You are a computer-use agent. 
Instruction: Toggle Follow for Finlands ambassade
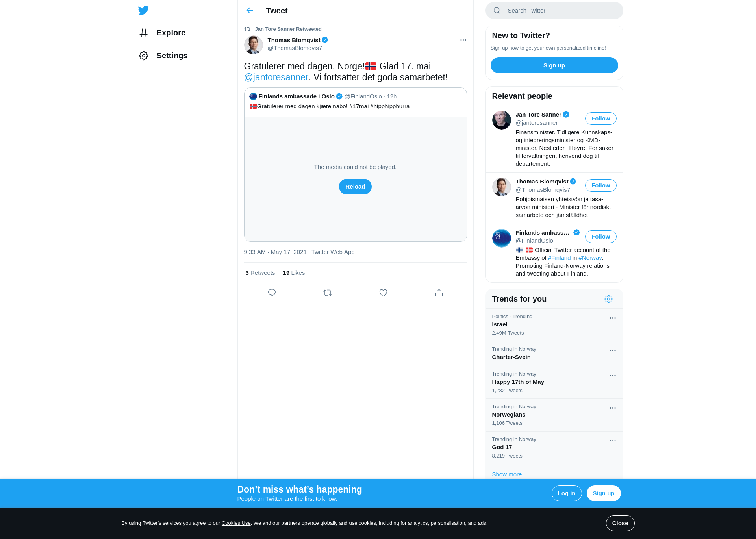point(600,237)
